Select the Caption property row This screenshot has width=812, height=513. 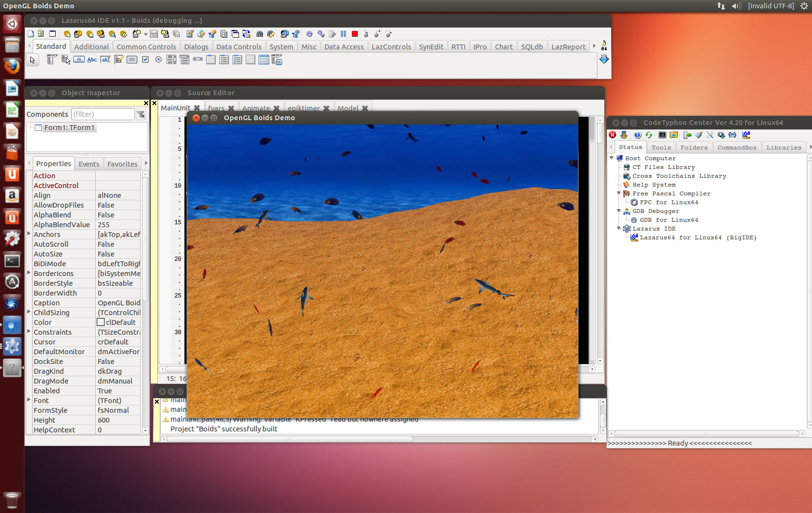[x=86, y=303]
